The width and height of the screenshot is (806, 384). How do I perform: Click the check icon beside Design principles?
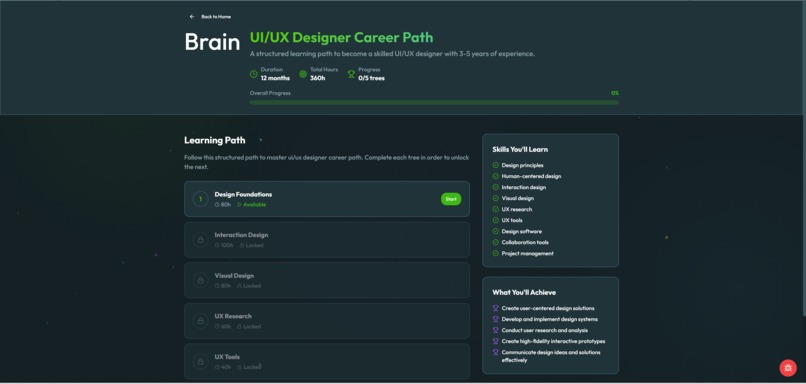pos(496,165)
